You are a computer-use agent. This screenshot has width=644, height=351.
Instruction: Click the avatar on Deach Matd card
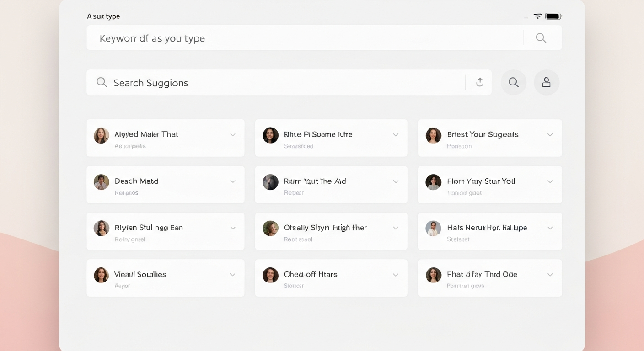pos(102,182)
